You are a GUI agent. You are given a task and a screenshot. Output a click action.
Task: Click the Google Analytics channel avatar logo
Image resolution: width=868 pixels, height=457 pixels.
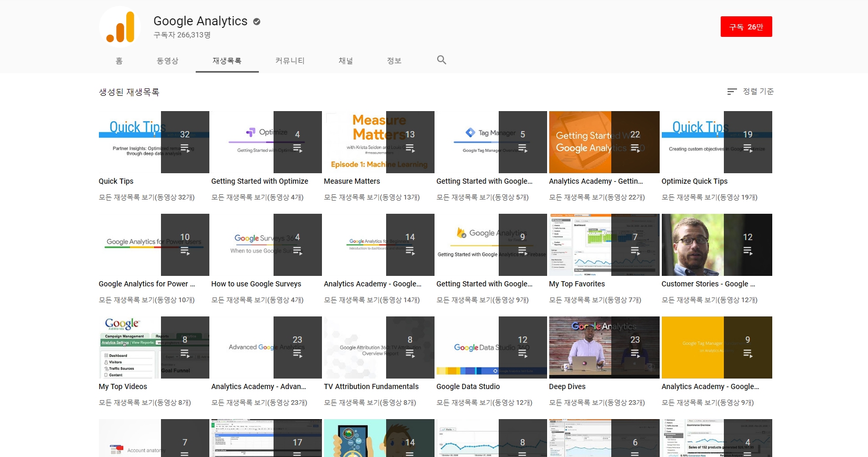click(120, 27)
